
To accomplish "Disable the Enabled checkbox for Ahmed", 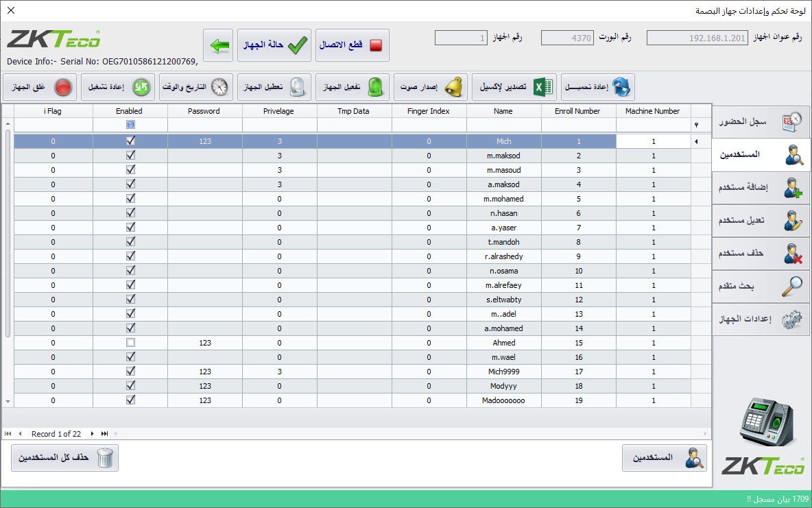I will pos(129,343).
